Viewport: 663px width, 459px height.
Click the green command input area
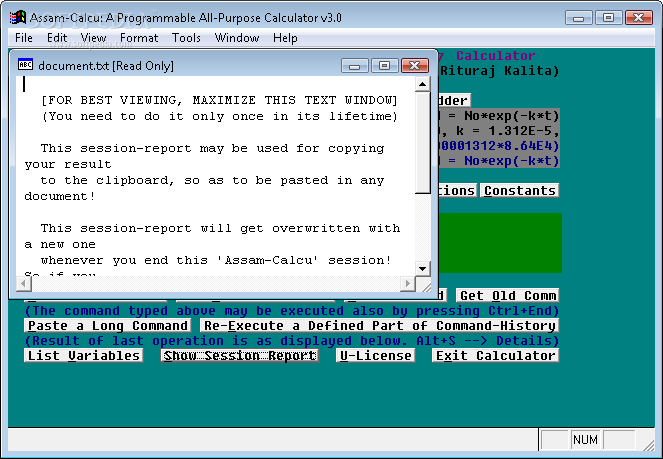tap(500, 243)
